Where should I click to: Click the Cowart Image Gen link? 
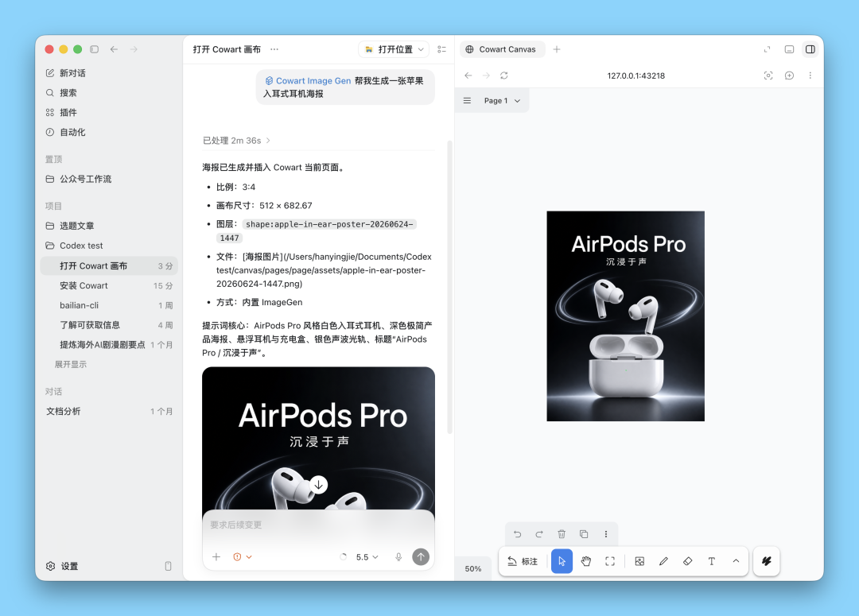pos(308,80)
